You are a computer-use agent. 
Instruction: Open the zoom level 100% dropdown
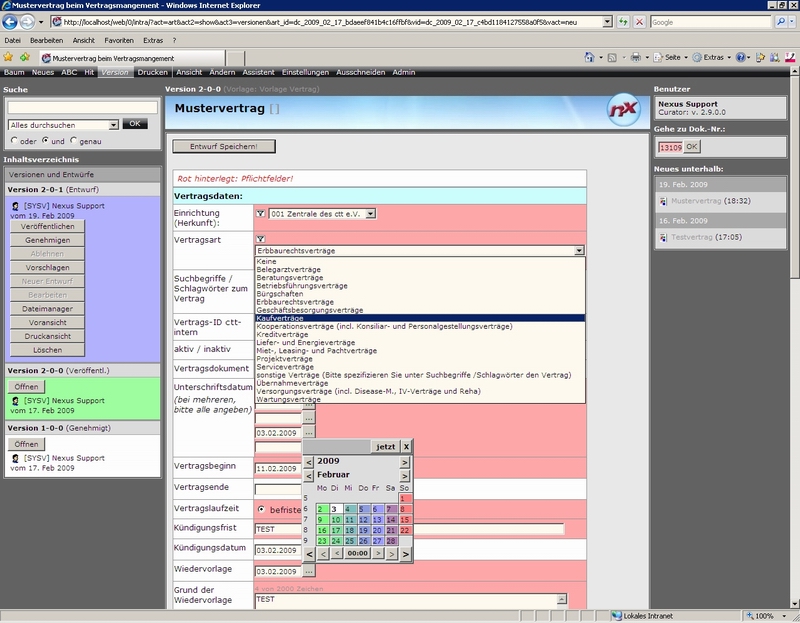coord(784,616)
